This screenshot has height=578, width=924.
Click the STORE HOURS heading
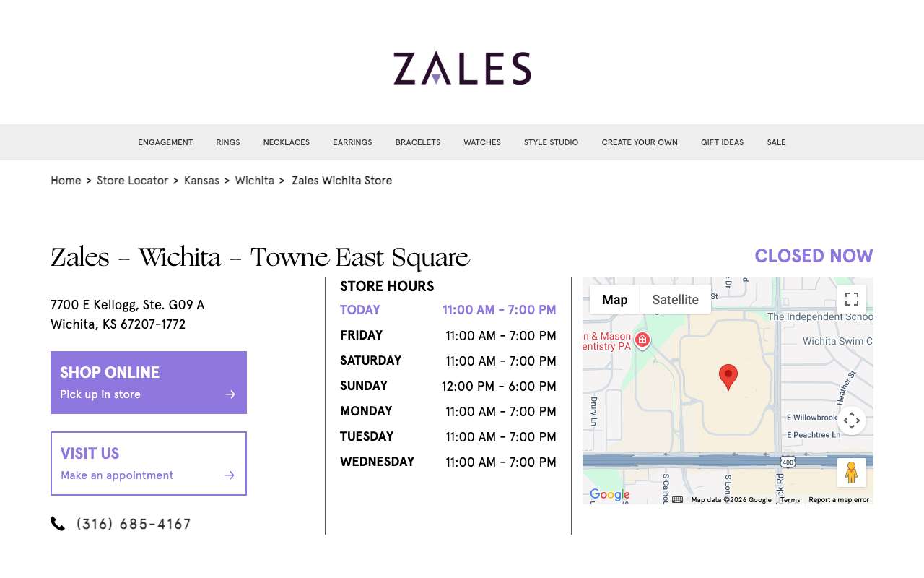387,286
